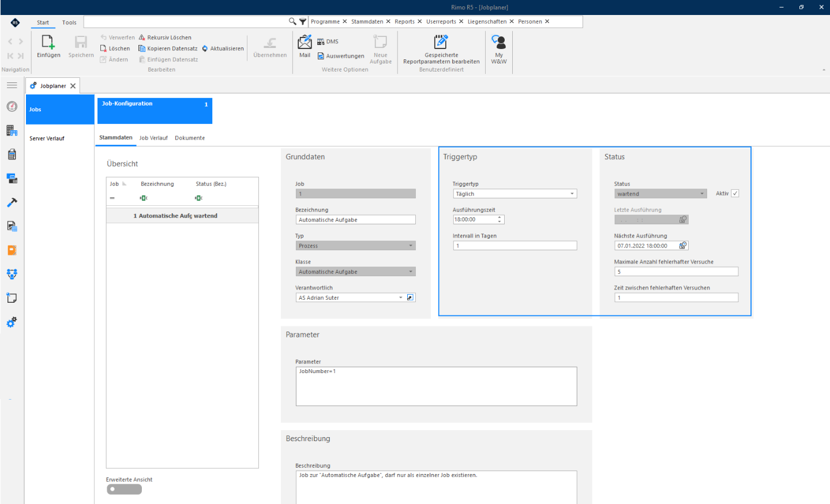Select the Jobs panel entry

pos(60,110)
